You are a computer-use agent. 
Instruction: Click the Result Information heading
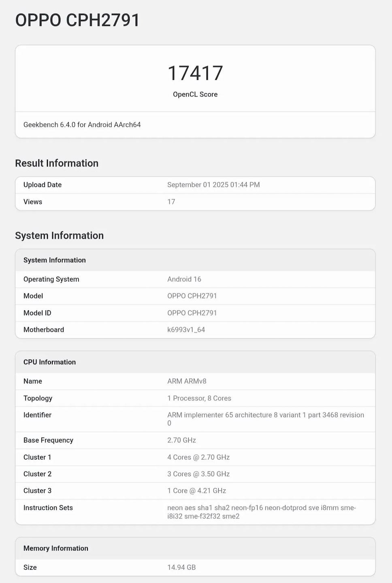click(x=57, y=163)
